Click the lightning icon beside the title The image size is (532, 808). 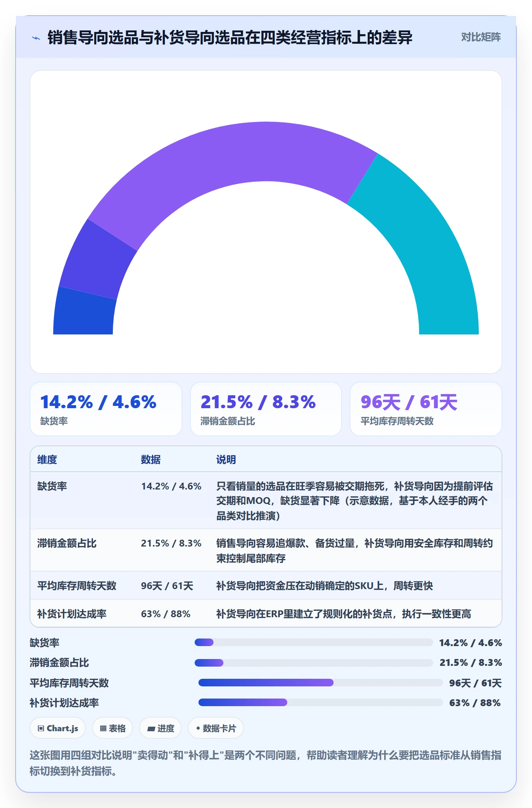[x=36, y=38]
